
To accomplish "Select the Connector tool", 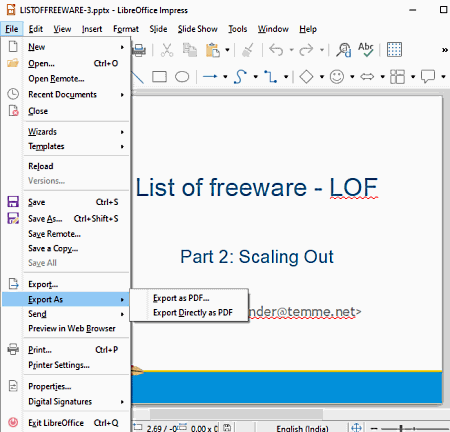I will coord(270,77).
